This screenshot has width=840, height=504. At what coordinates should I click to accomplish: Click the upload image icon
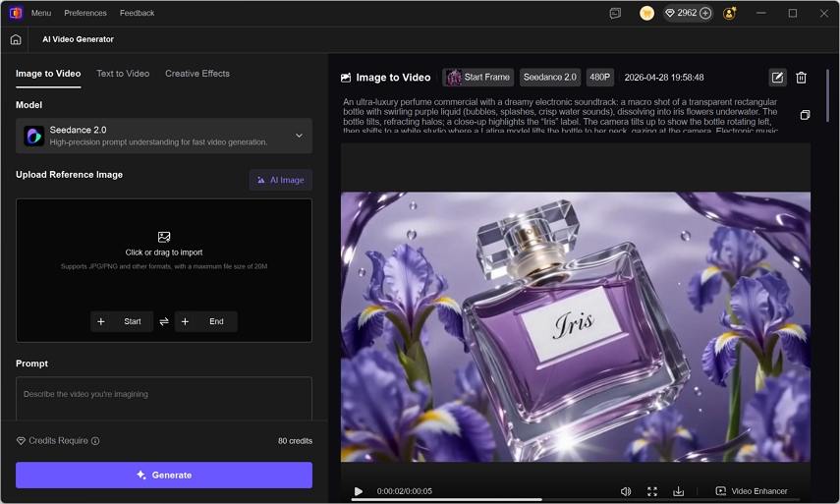164,237
